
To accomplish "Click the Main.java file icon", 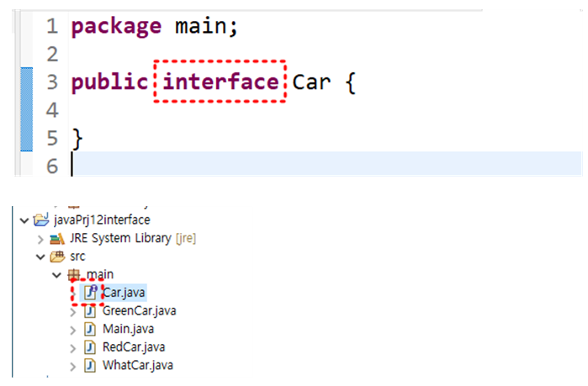I will click(90, 329).
